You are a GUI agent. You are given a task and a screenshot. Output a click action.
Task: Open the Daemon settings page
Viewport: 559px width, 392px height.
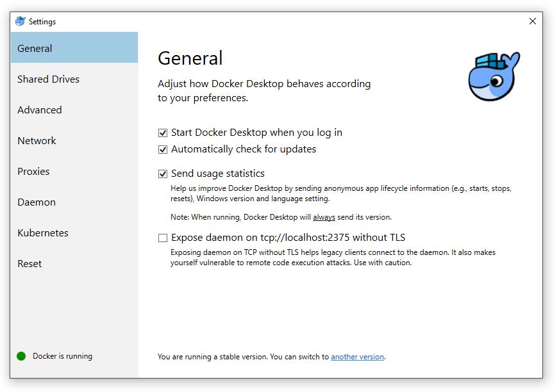point(74,202)
